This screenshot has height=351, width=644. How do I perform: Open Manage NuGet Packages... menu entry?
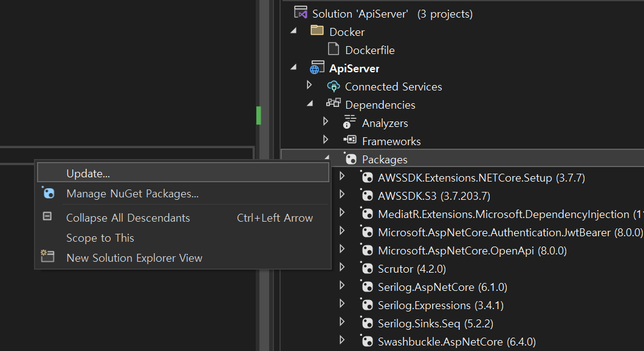(x=183, y=193)
